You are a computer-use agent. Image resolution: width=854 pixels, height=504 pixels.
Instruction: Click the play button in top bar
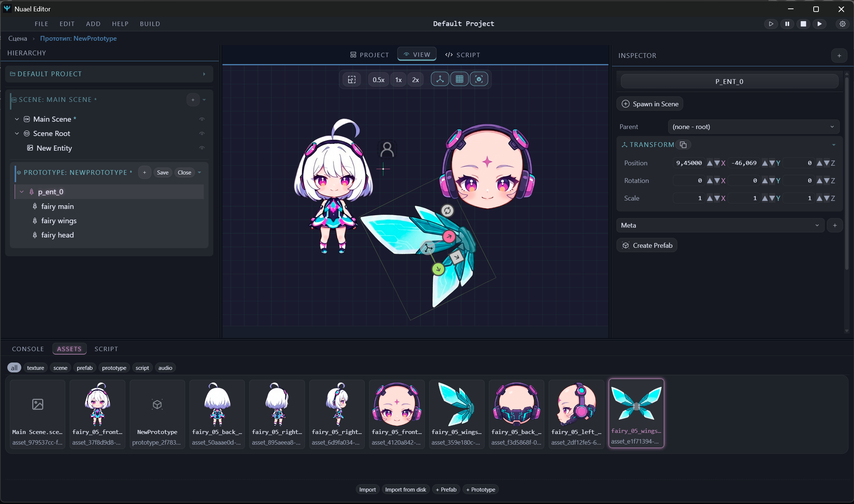point(771,24)
